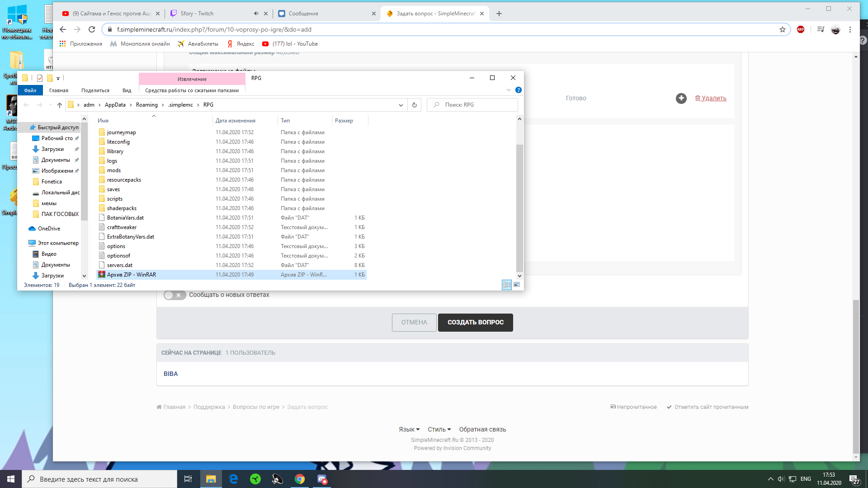Viewport: 868px width, 488px height.
Task: Expand the adm breadcrumb chevron
Action: [99, 105]
